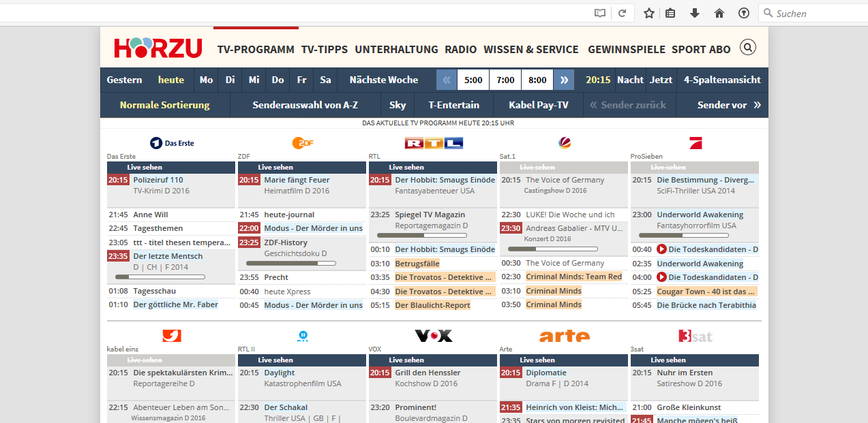Choose Senderauswahl von A-Z
868x423 pixels.
tap(305, 105)
